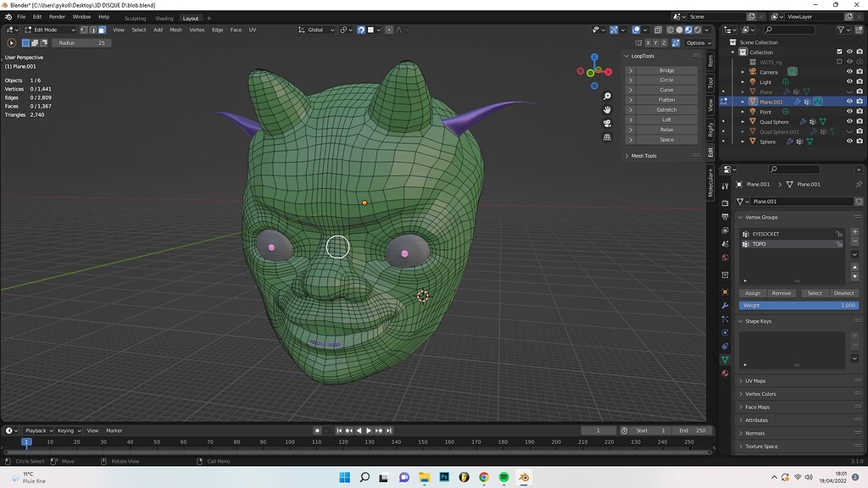
Task: Hide the Camera object in the outliner
Action: [x=849, y=71]
